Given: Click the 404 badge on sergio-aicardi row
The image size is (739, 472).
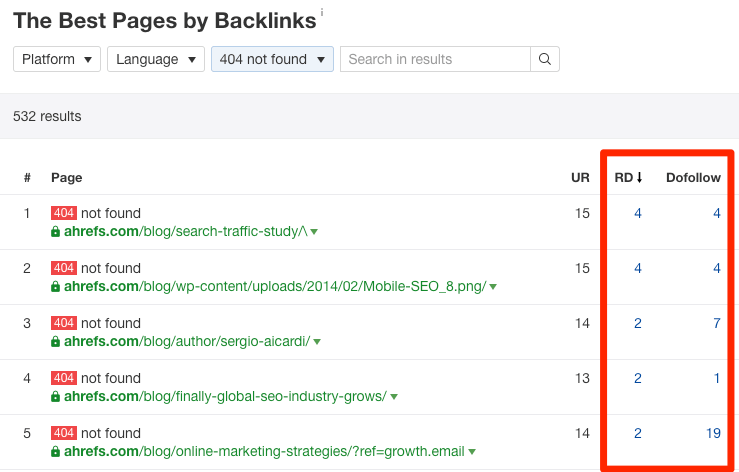Looking at the screenshot, I should (x=64, y=323).
